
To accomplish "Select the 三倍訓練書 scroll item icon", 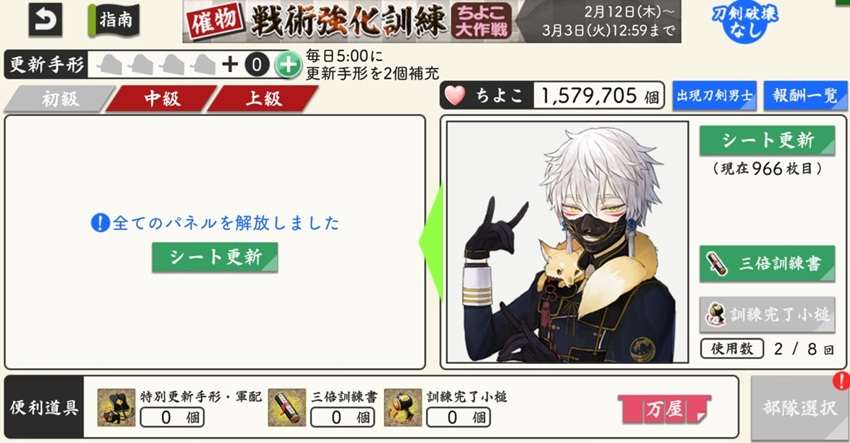I will tap(287, 407).
